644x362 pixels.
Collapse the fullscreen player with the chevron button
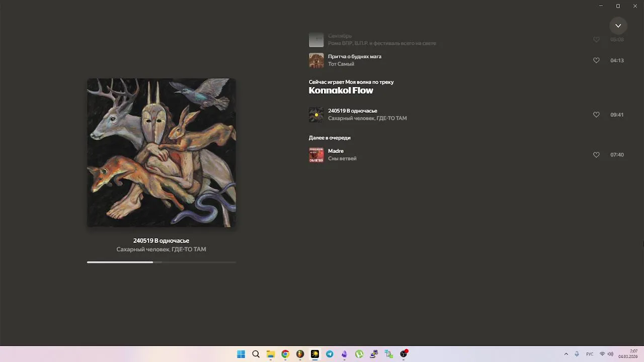(618, 26)
